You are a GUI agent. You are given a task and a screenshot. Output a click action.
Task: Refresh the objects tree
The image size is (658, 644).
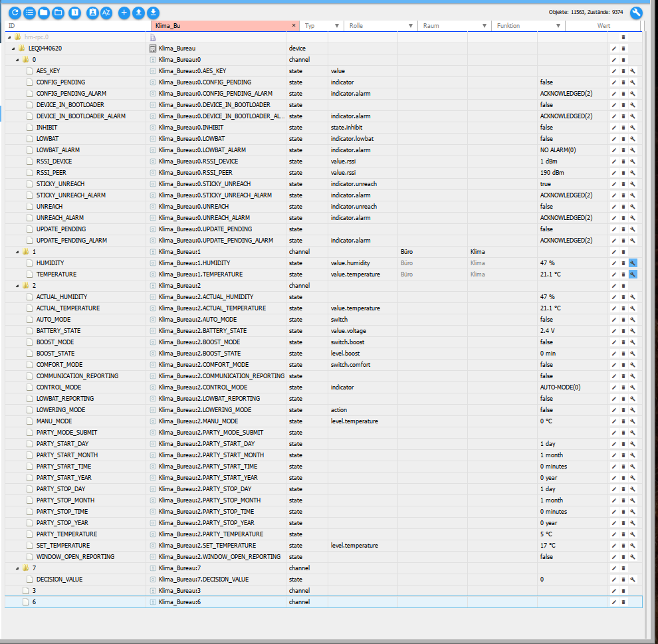[15, 13]
